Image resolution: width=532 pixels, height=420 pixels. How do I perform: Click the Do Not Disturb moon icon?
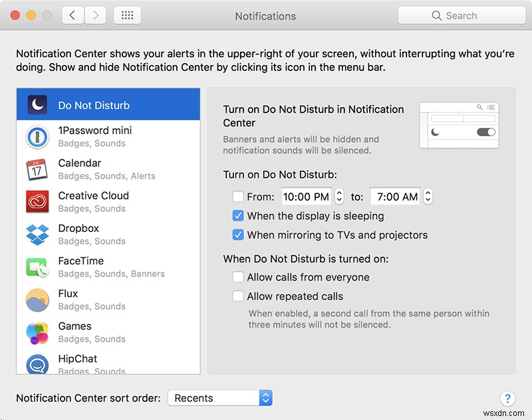tap(37, 104)
